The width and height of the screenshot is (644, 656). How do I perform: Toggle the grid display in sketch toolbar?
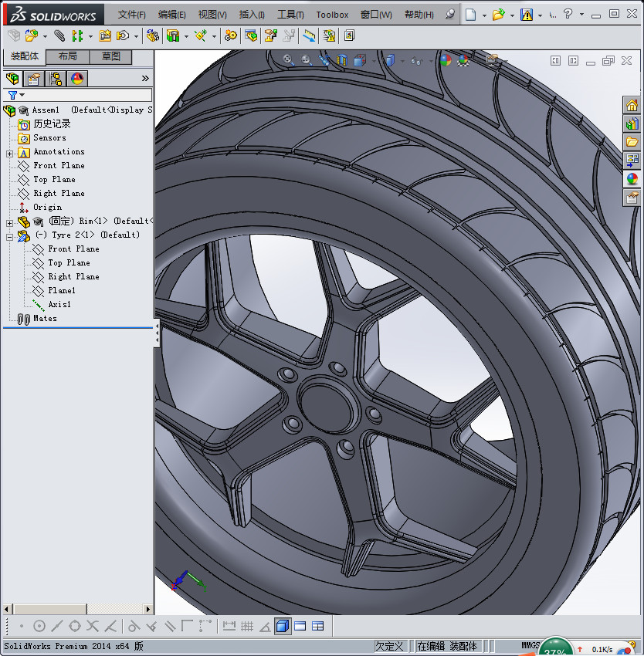[x=247, y=626]
